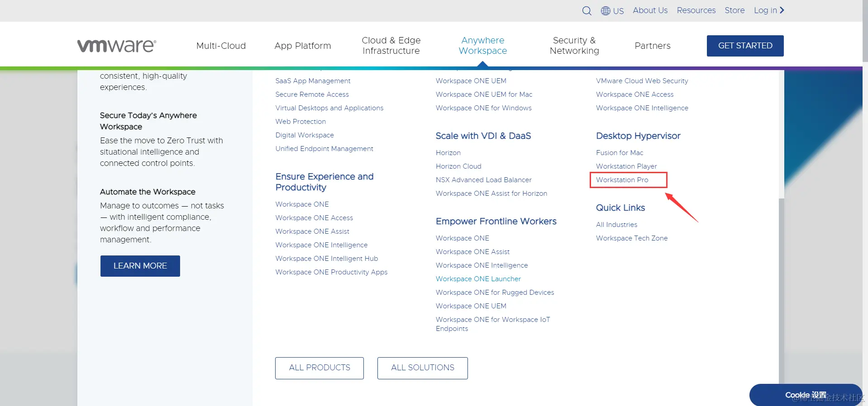Open Desktop Hypervisor heading
868x406 pixels.
pyautogui.click(x=638, y=136)
